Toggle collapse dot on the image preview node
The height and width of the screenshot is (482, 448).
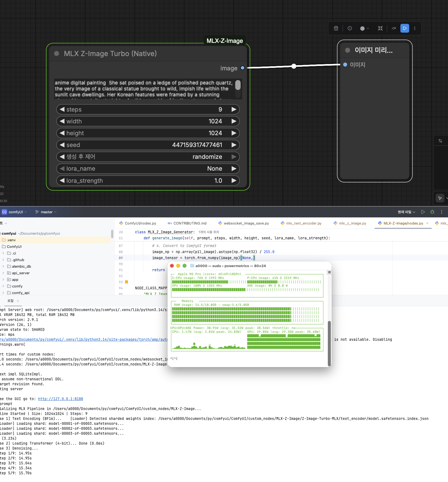[x=348, y=50]
